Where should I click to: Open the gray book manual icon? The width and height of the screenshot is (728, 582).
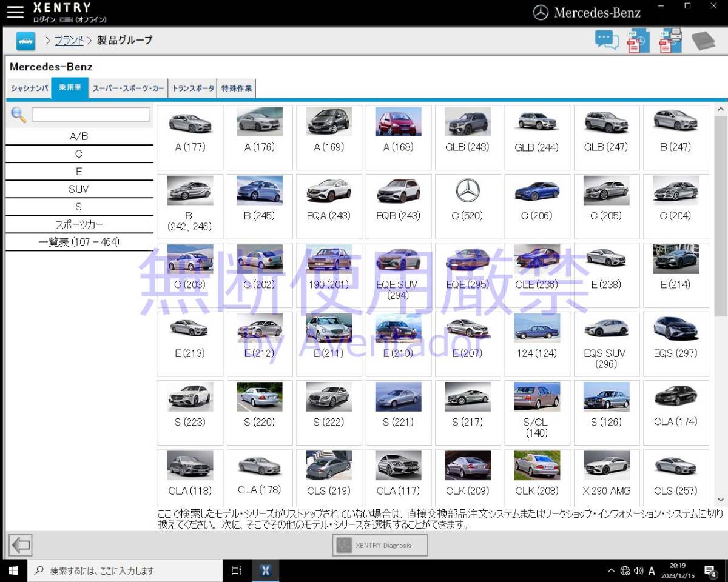pyautogui.click(x=704, y=41)
